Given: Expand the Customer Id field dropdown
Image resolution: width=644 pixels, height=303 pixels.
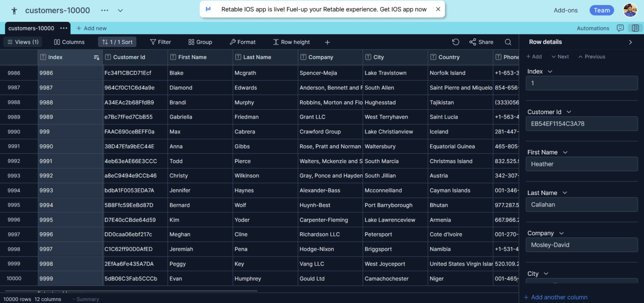Looking at the screenshot, I should (x=569, y=111).
